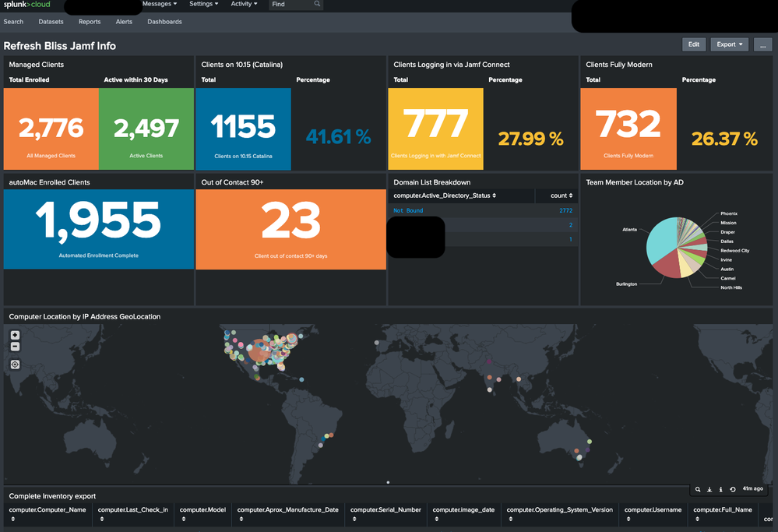Viewport: 778px width, 532px height.
Task: Sort domain list by count column
Action: pyautogui.click(x=561, y=196)
